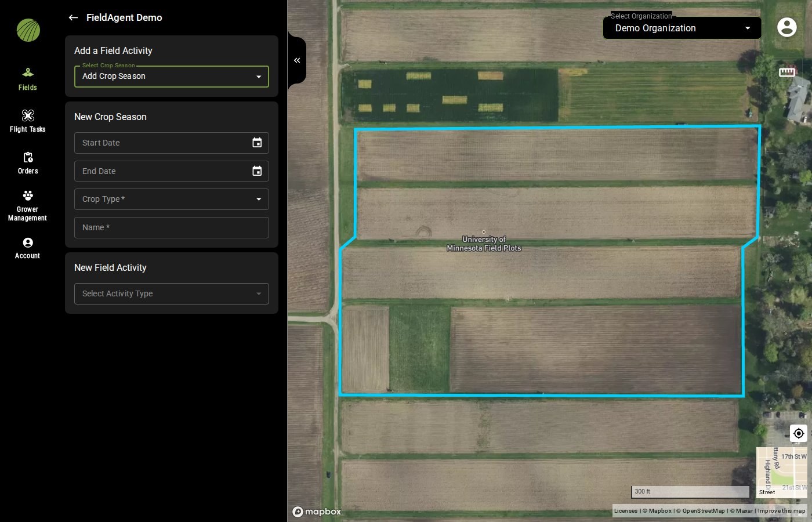This screenshot has height=522, width=812.
Task: Activate the map measure ruler tool
Action: [787, 72]
